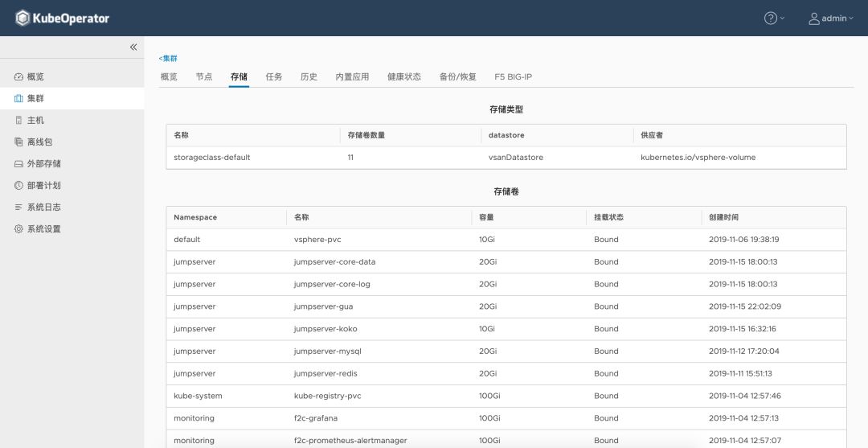Click timestamp 2019-11-06 19:38:19

[744, 240]
